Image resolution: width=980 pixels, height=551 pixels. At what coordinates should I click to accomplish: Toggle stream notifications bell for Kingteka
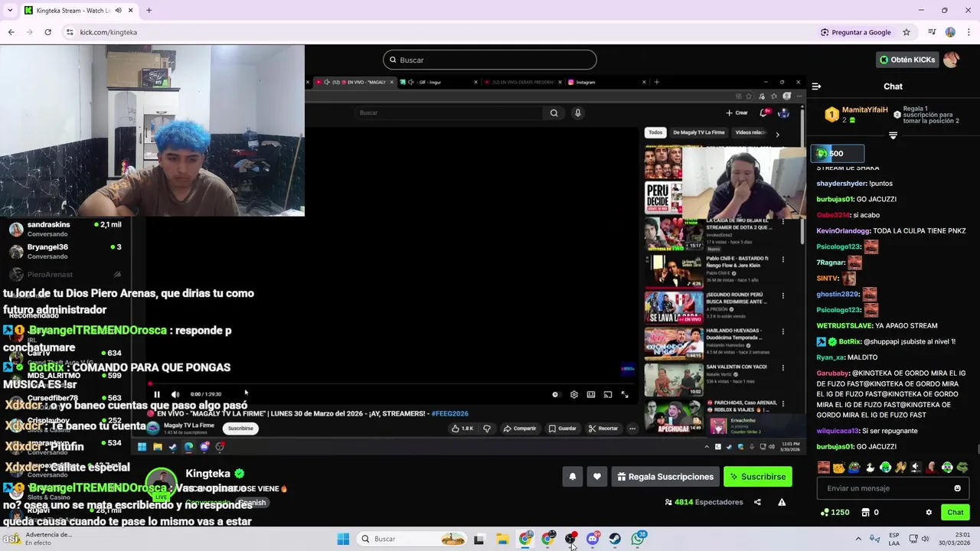click(572, 477)
